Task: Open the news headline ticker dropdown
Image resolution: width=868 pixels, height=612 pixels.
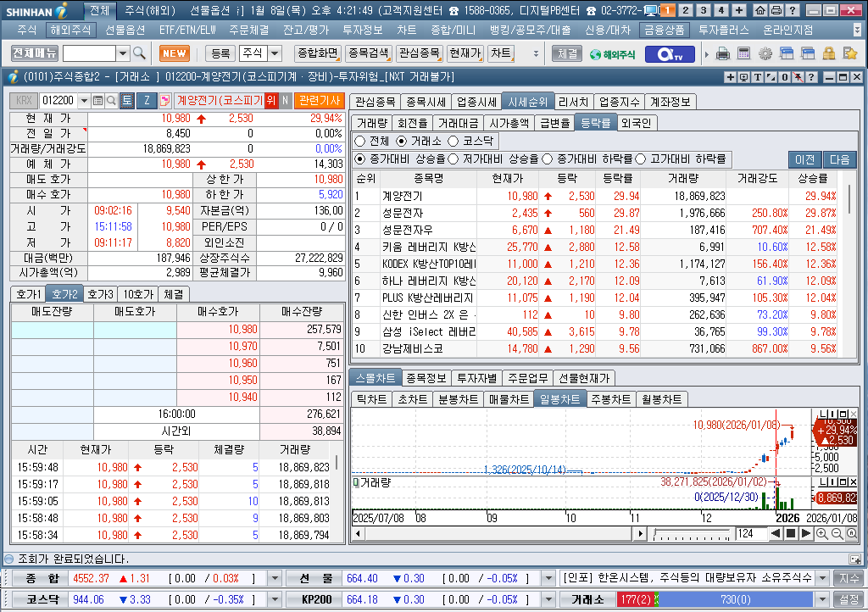Action: 822,578
